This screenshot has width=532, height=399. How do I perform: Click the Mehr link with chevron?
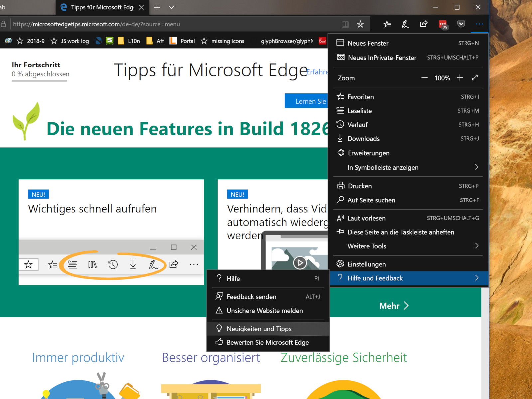pyautogui.click(x=394, y=306)
